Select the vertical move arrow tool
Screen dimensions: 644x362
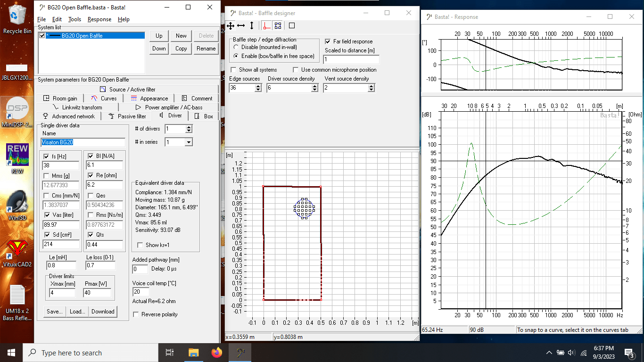coord(252,25)
